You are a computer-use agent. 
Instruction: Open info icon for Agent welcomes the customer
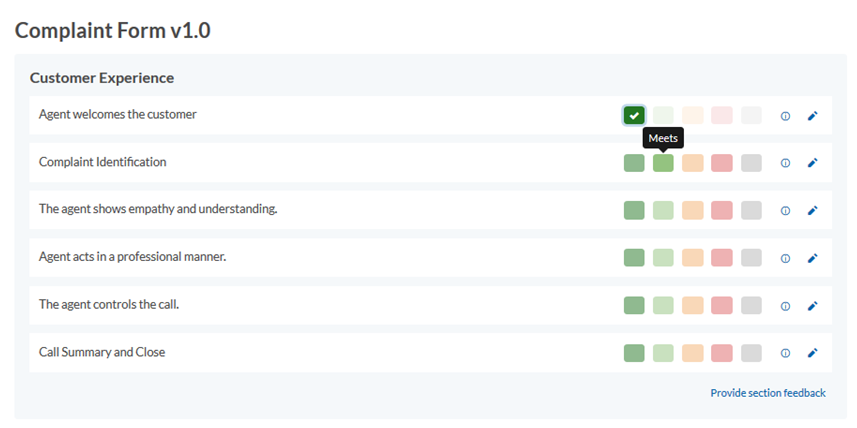785,116
